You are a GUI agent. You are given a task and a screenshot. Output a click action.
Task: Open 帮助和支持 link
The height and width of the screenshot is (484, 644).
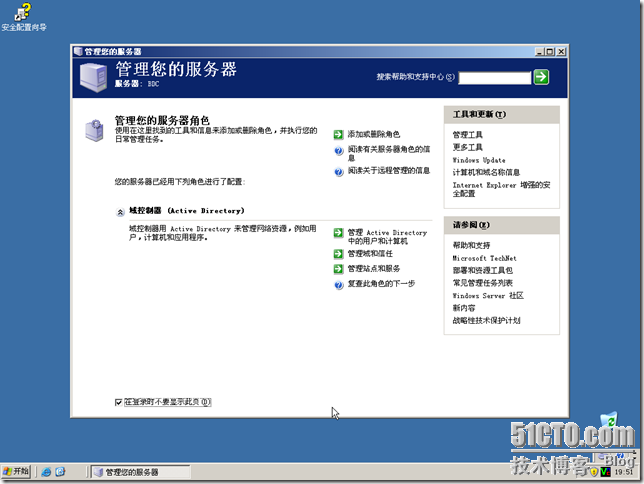click(471, 245)
